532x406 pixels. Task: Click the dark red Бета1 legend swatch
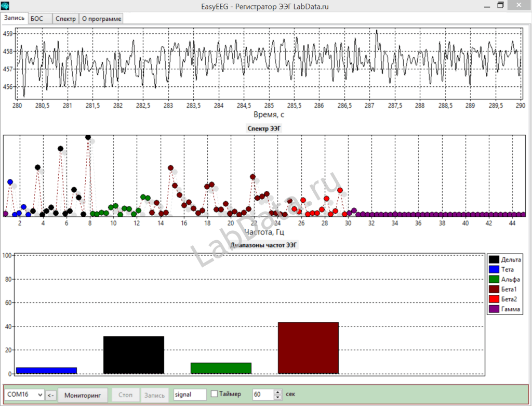(x=494, y=289)
